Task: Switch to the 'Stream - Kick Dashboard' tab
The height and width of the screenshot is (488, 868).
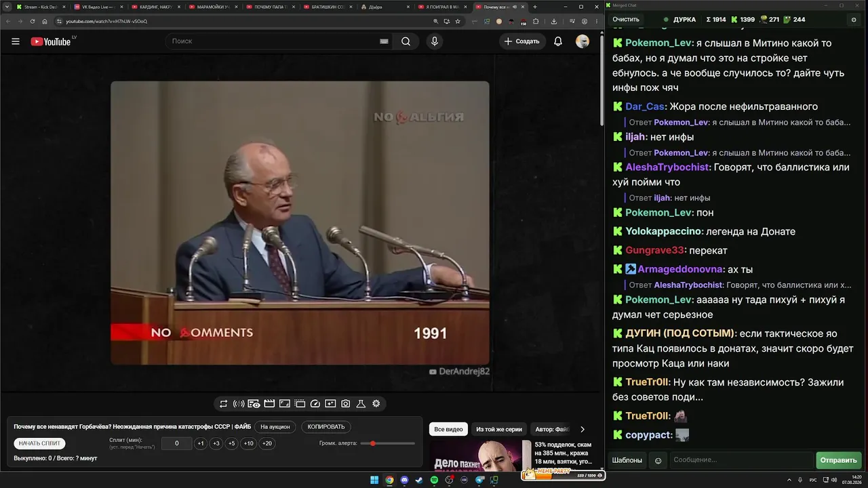Action: tap(41, 7)
